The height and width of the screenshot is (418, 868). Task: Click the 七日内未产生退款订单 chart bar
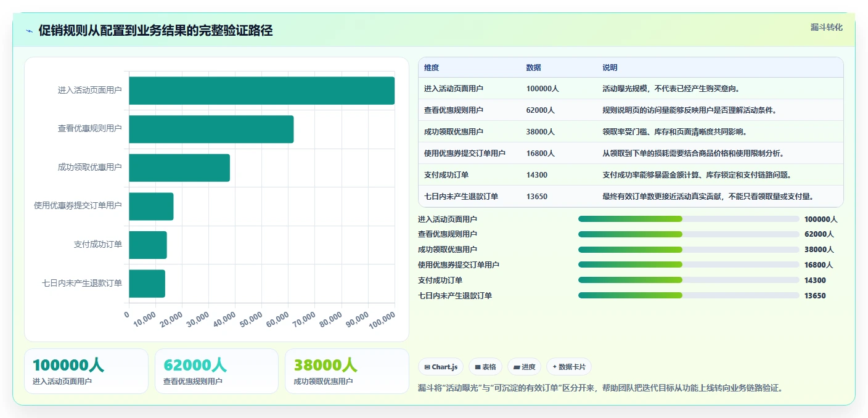pos(147,284)
